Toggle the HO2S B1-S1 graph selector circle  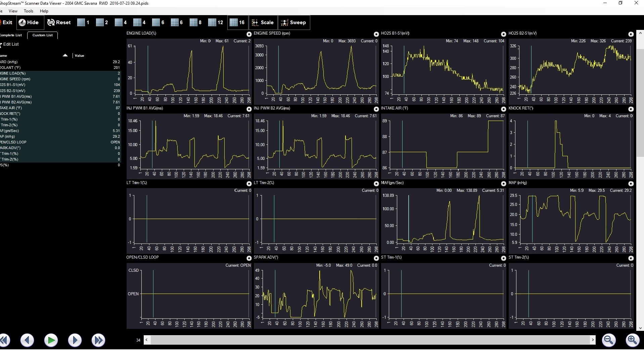click(x=503, y=34)
